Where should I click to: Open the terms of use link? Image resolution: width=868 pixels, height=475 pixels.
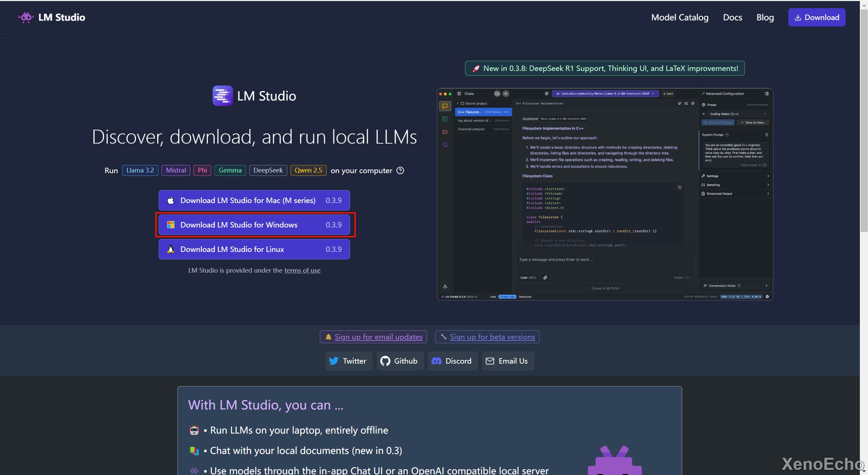pyautogui.click(x=302, y=270)
